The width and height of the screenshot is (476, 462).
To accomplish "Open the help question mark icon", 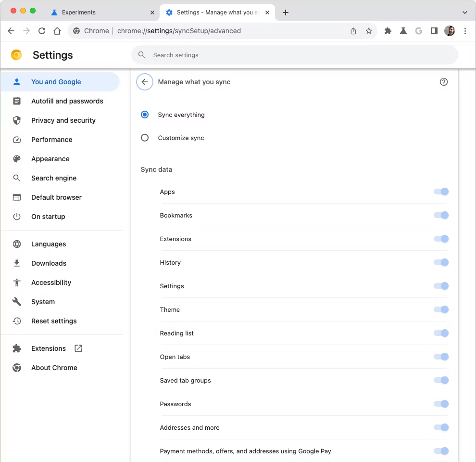I will pos(444,82).
